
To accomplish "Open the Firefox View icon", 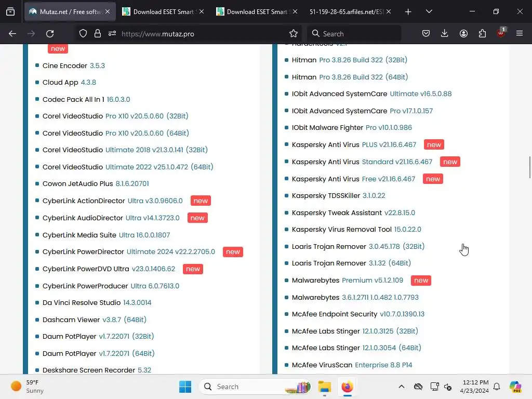I will tap(10, 11).
